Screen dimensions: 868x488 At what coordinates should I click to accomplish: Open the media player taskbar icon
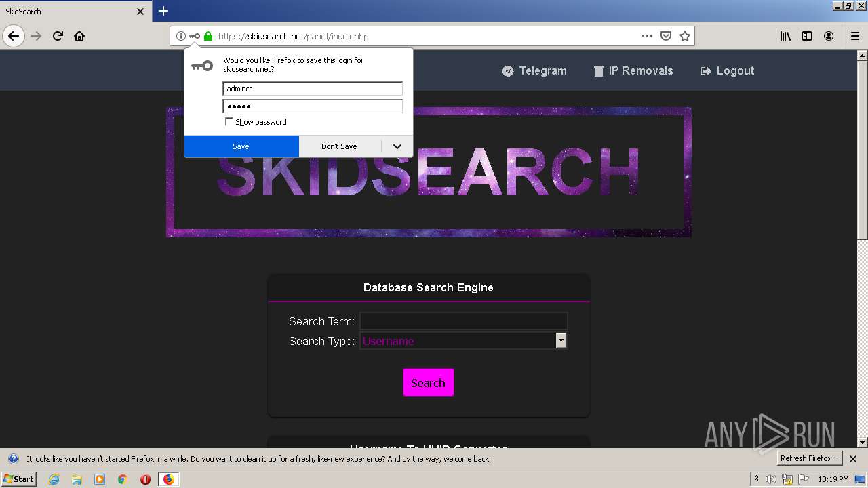point(100,479)
